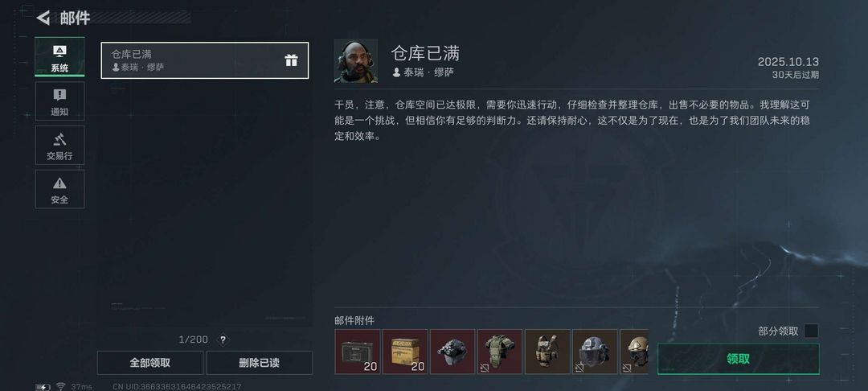The height and width of the screenshot is (391, 868).
Task: Open the 交易行 mail category
Action: (x=59, y=145)
